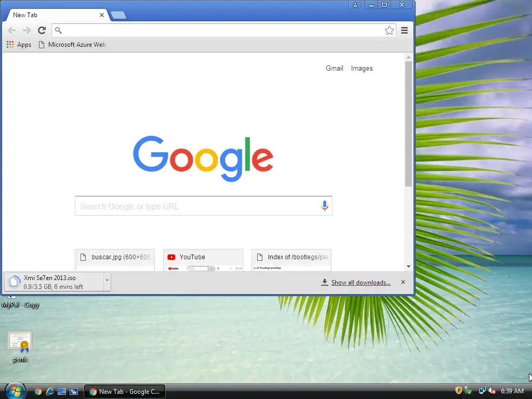Image resolution: width=532 pixels, height=399 pixels.
Task: Click the Chrome profile person icon
Action: tap(355, 5)
